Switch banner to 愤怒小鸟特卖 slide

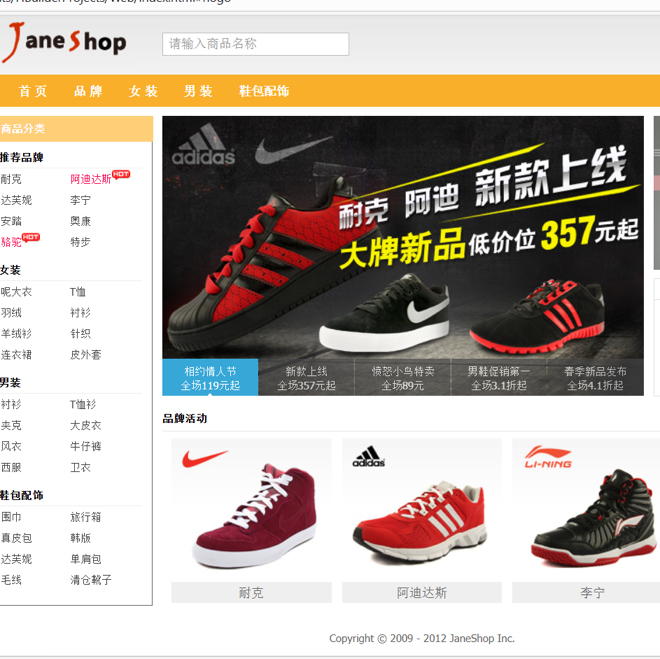402,377
